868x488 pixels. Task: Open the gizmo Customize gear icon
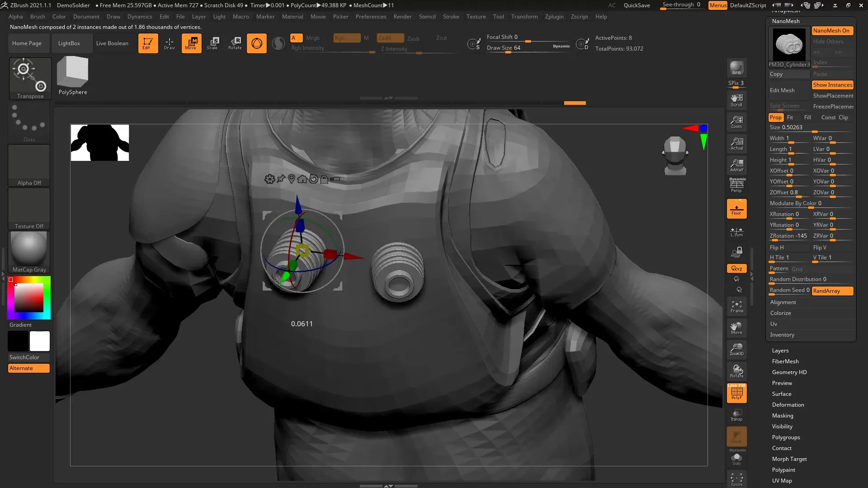pyautogui.click(x=269, y=179)
